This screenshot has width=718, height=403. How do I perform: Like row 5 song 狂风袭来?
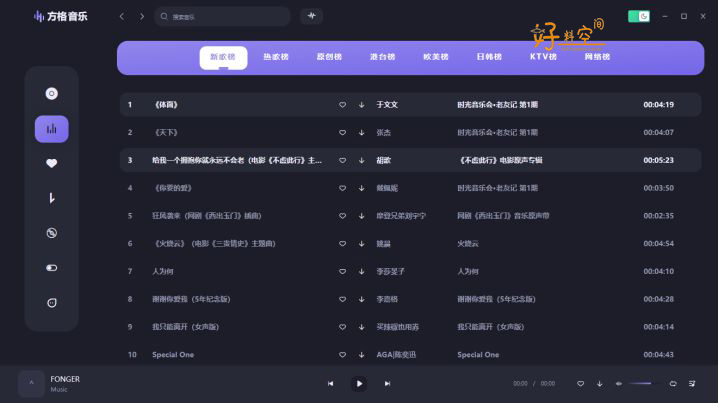[343, 216]
